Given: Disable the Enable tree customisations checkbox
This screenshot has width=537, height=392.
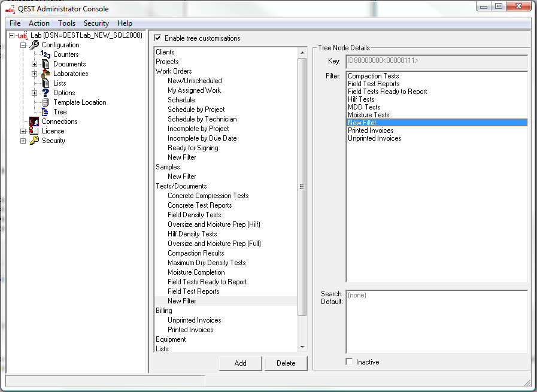Looking at the screenshot, I should (x=157, y=38).
